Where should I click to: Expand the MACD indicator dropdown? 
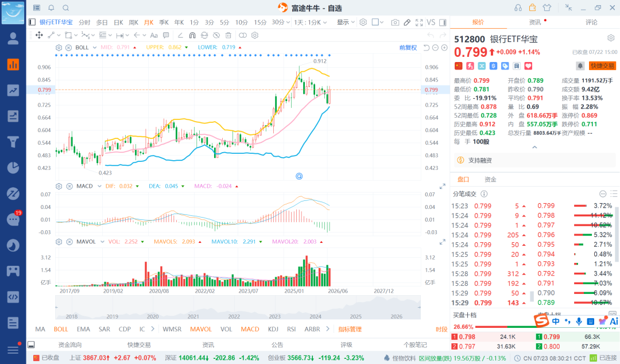99,186
